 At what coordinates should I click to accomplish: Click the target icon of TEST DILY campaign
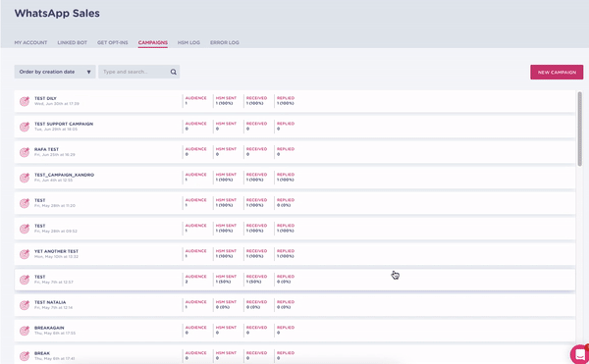click(x=25, y=101)
